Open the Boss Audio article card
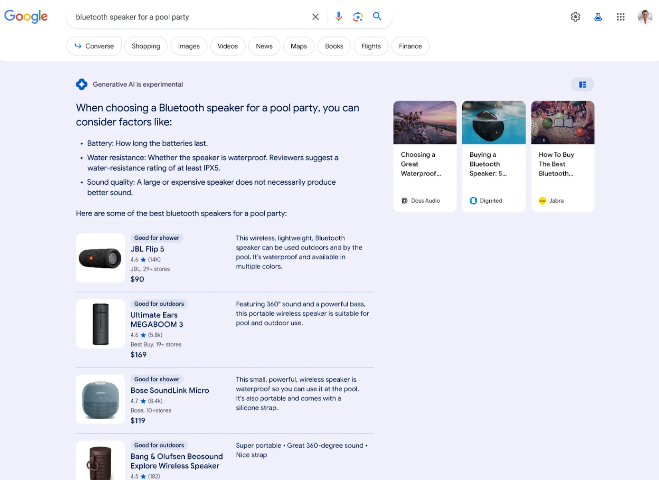The image size is (659, 480). click(425, 156)
